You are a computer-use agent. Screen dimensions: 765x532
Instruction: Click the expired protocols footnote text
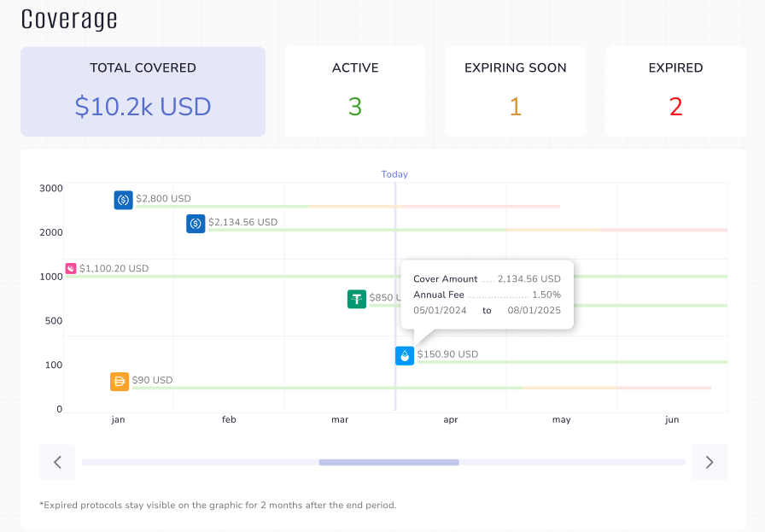click(x=218, y=506)
